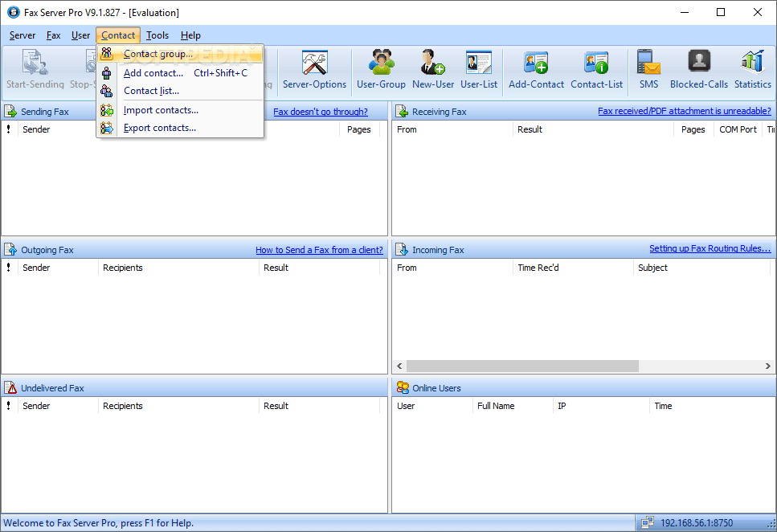Click the Contact list icon in menu
Screen dimensions: 777x532
[x=107, y=91]
